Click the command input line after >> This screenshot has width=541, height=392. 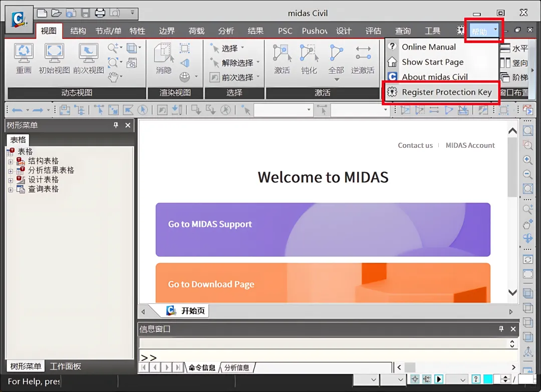click(328, 357)
